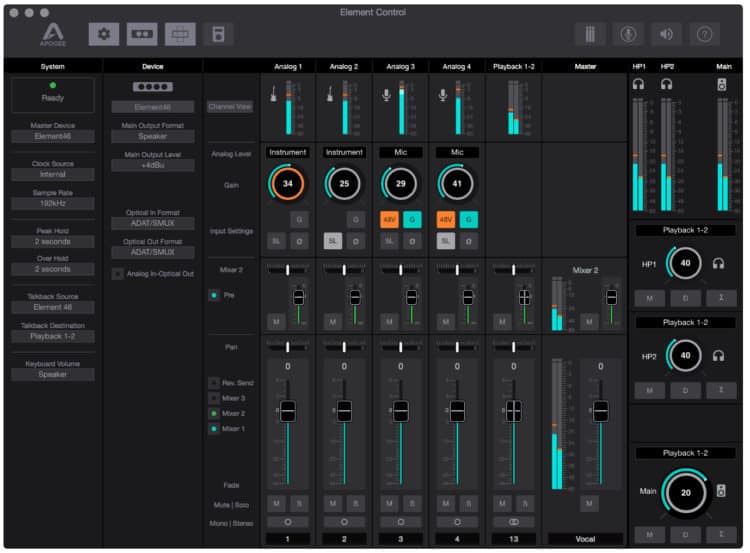Toggle the Device panel toolbar icon
Image resolution: width=750 pixels, height=553 pixels.
pos(142,34)
